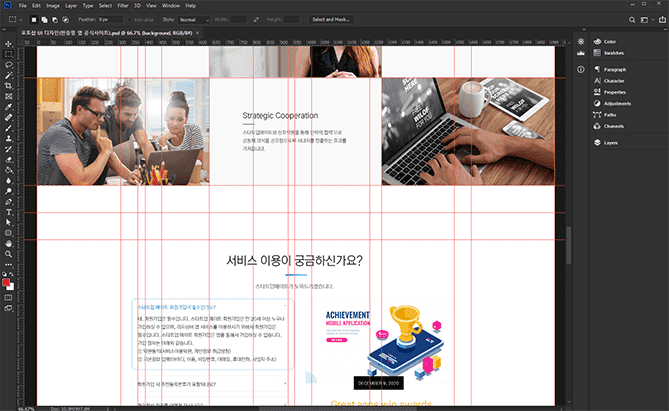Image resolution: width=669 pixels, height=411 pixels.
Task: Open the Edit menu
Action: (36, 6)
